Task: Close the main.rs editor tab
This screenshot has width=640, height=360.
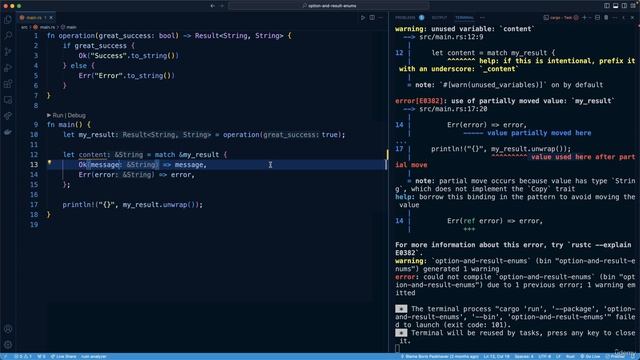Action: pos(51,18)
